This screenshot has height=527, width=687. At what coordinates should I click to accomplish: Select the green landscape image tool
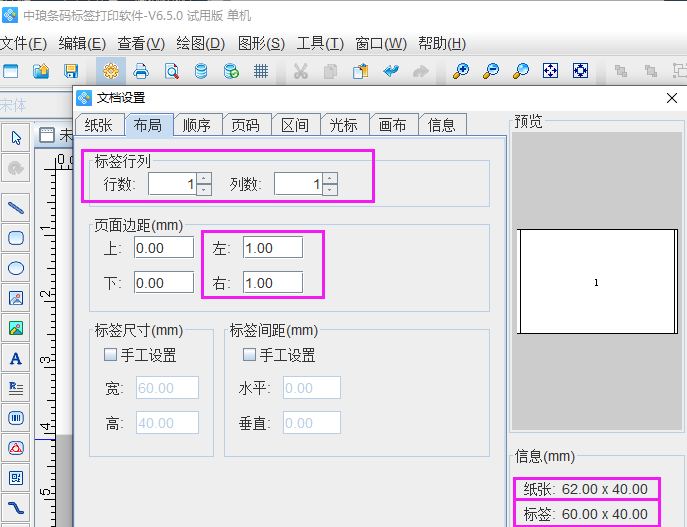16,328
